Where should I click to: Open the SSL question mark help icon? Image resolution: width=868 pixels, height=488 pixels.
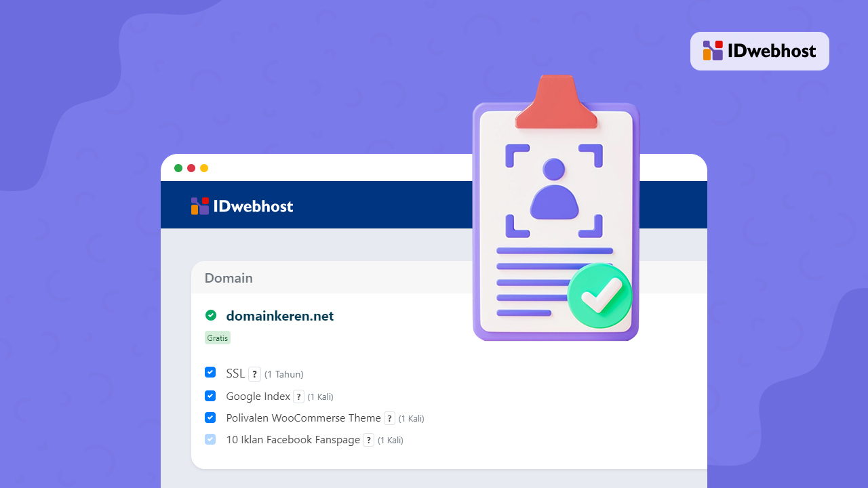tap(254, 373)
